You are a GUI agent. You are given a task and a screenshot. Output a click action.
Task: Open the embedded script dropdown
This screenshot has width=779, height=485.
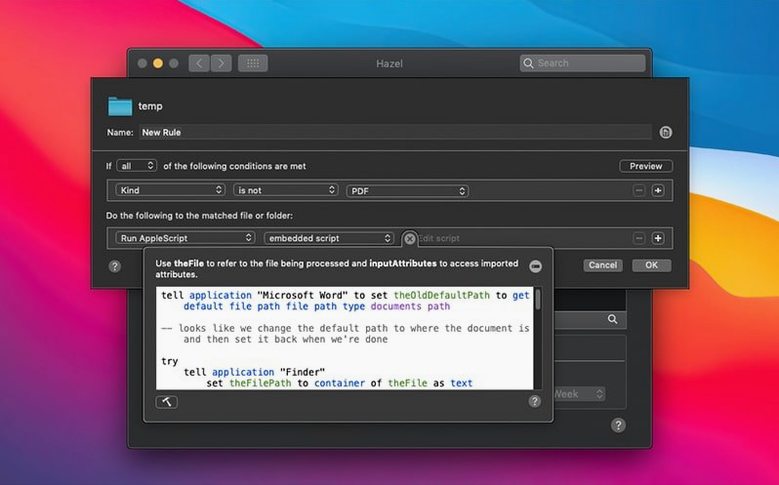pos(329,238)
